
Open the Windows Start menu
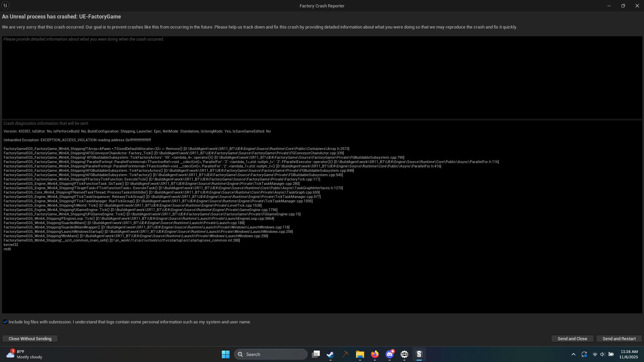[x=226, y=354]
